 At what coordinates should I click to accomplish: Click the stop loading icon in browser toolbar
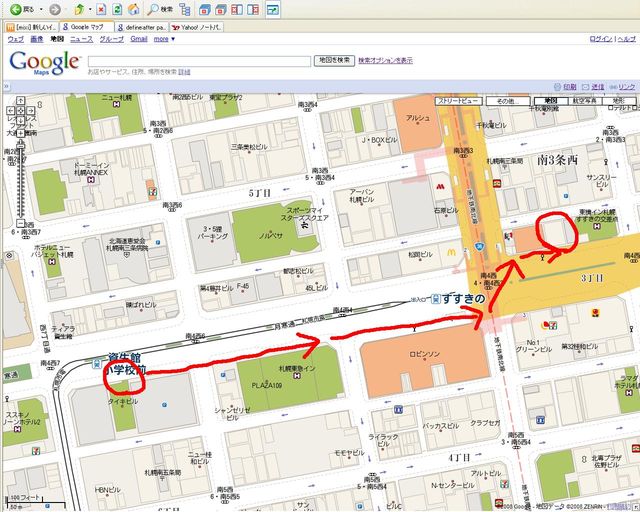tap(102, 9)
